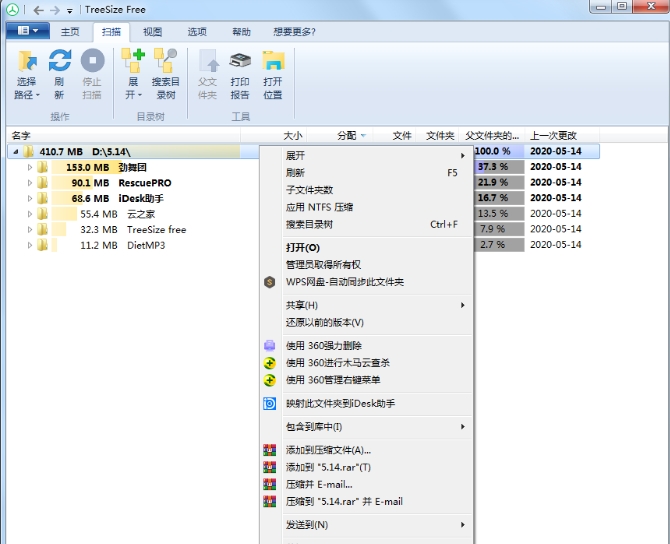Choose 子文件夹数 in context menu
The image size is (670, 544).
pyautogui.click(x=367, y=190)
